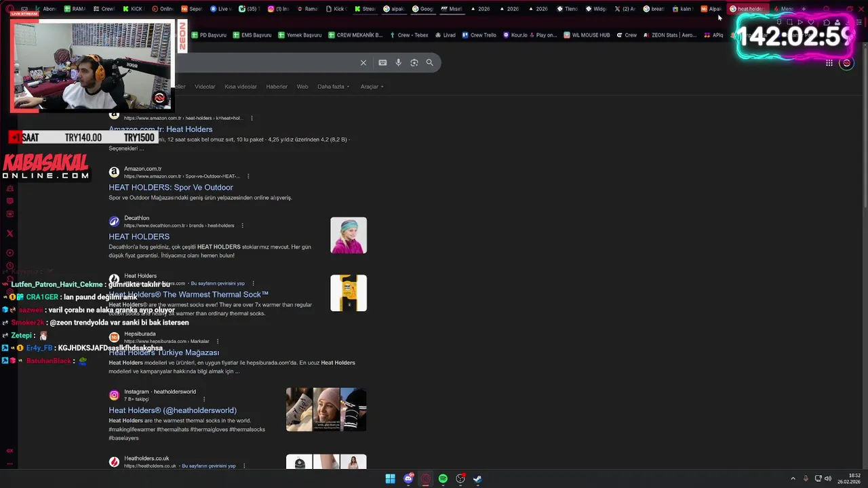Open the Google account avatar menu
The width and height of the screenshot is (868, 488).
coord(846,63)
